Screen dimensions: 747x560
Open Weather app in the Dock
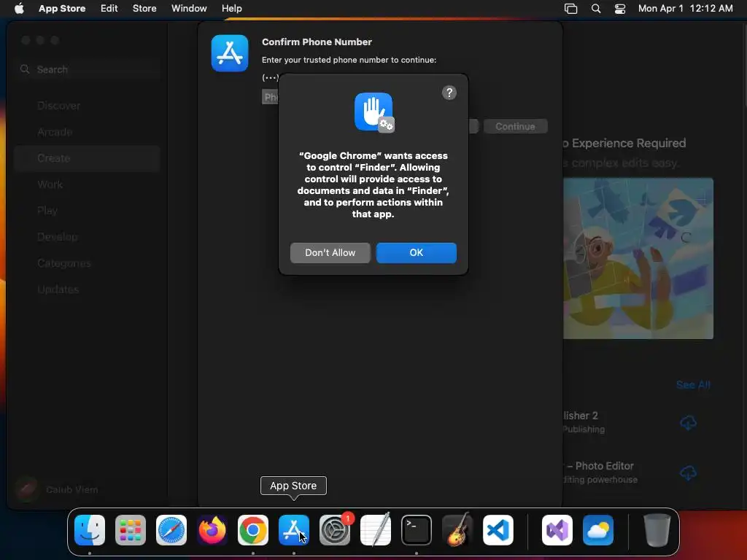coord(598,530)
